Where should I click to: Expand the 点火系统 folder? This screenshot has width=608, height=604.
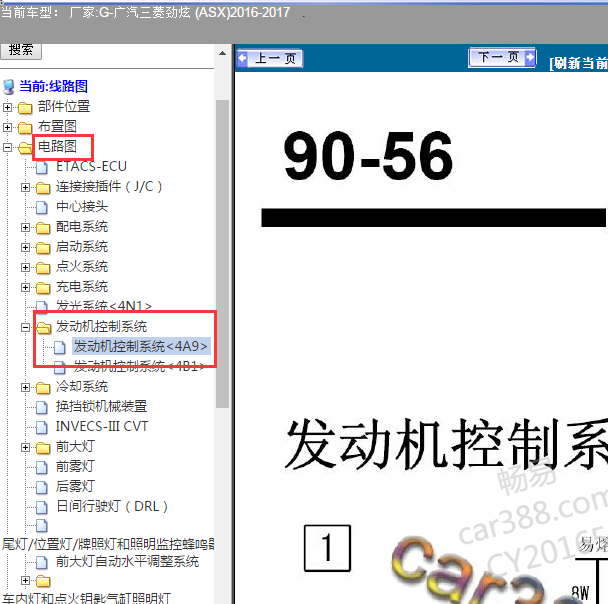click(25, 267)
